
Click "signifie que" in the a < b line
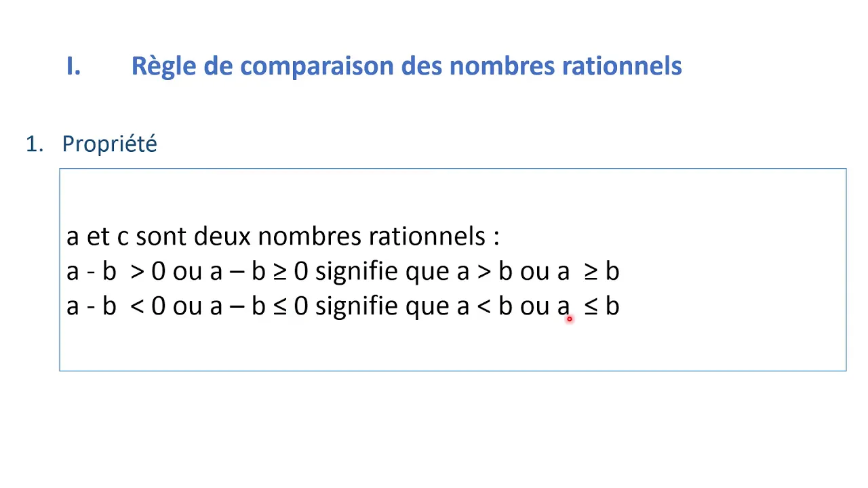click(383, 307)
